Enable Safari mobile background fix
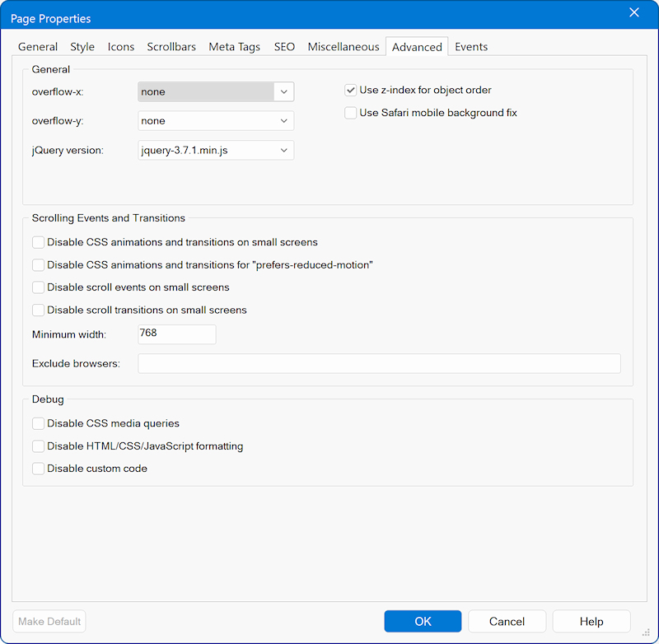The width and height of the screenshot is (659, 644). pos(351,113)
